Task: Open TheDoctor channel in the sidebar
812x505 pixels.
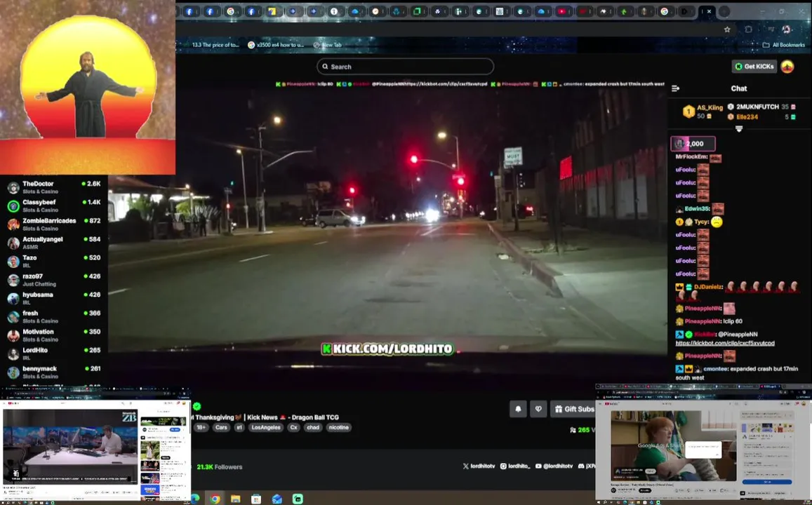Action: pos(54,187)
